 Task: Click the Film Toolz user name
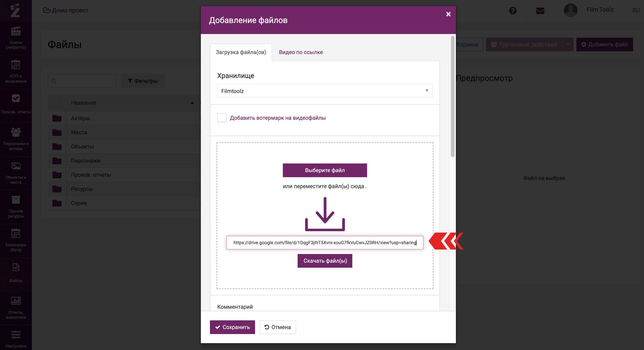600,10
